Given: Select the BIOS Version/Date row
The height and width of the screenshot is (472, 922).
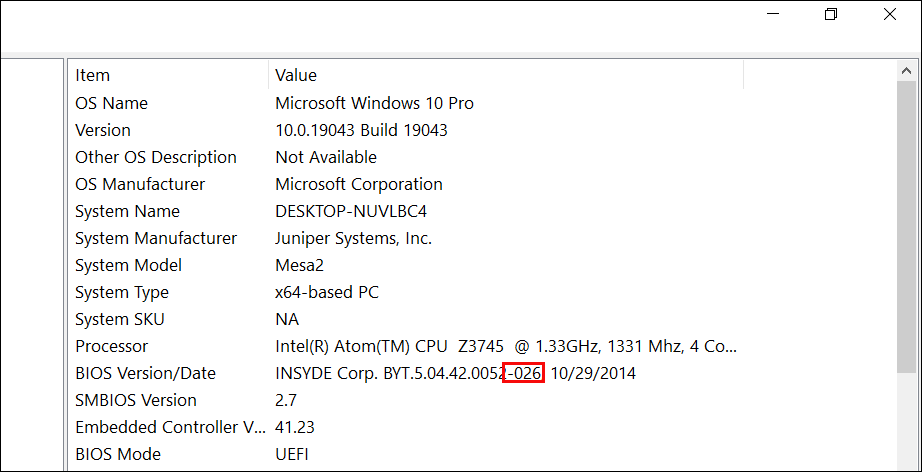Looking at the screenshot, I should click(x=145, y=373).
